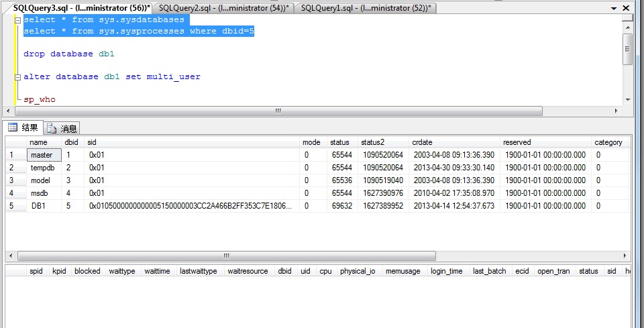
Task: Click the editor vertical scrollbar down arrow
Action: point(628,100)
